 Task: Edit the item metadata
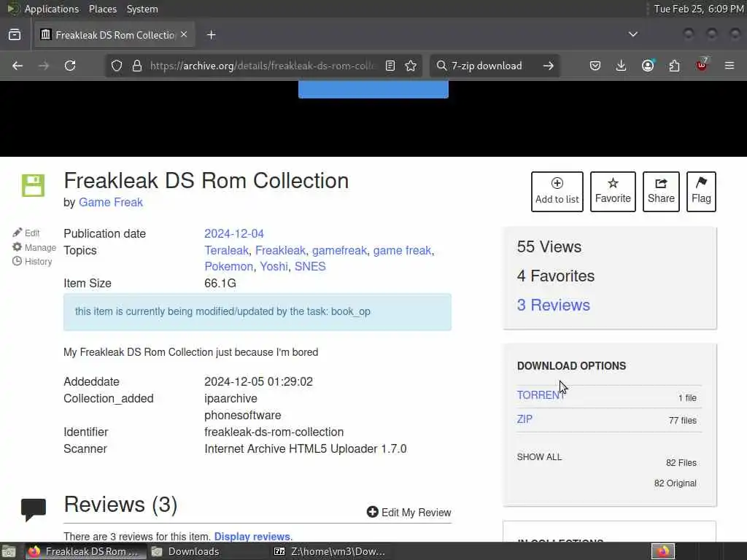click(26, 233)
